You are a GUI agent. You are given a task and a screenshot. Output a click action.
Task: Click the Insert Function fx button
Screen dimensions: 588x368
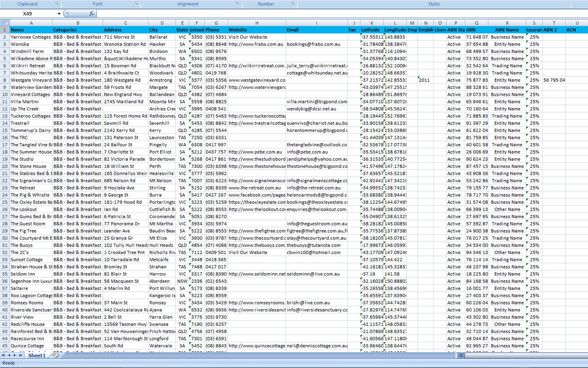pos(91,14)
